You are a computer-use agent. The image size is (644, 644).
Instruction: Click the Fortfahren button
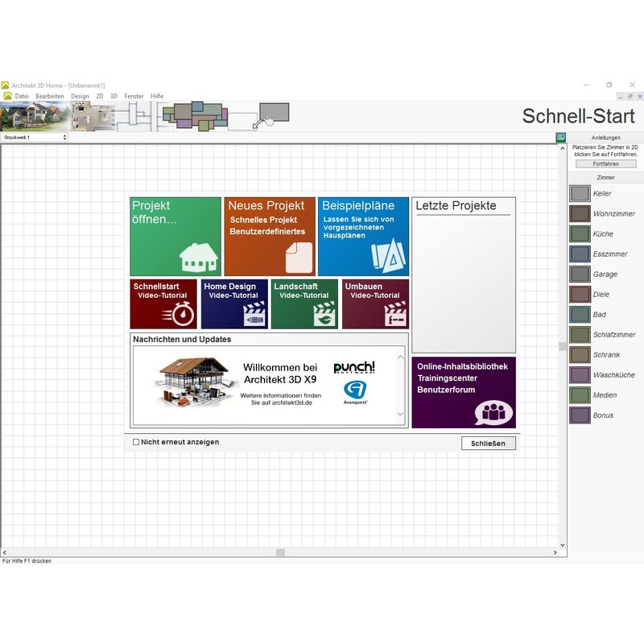(605, 164)
